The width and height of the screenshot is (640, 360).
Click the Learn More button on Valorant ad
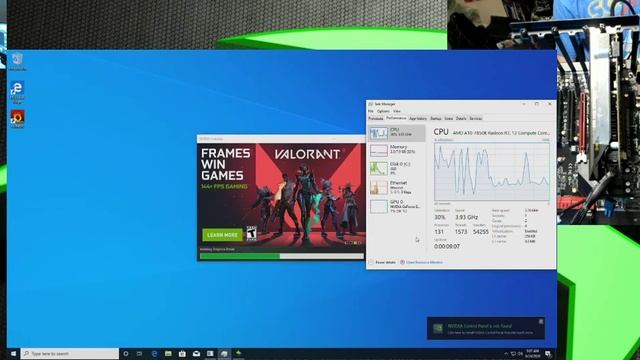click(x=222, y=235)
